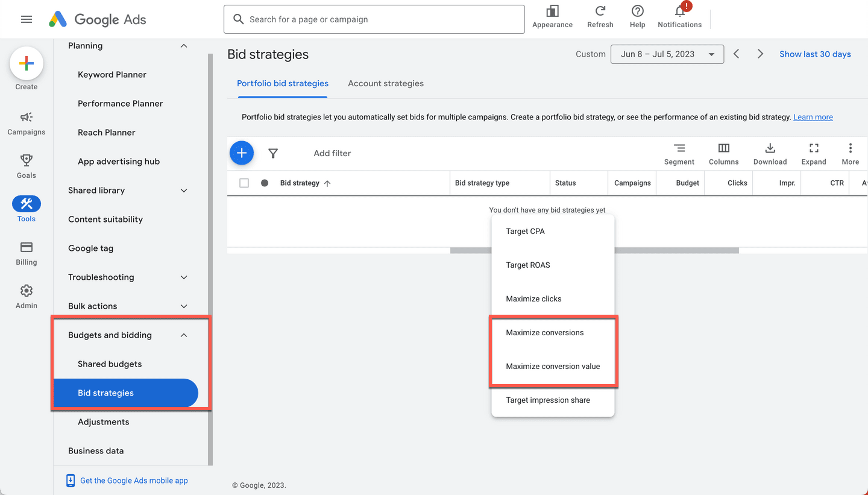Click the horizontal table scrollbar
The height and width of the screenshot is (495, 868).
point(594,250)
